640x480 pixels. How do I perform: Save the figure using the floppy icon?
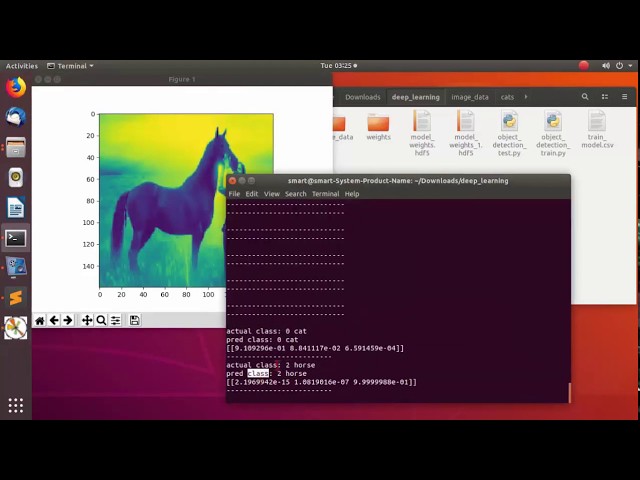(x=134, y=320)
